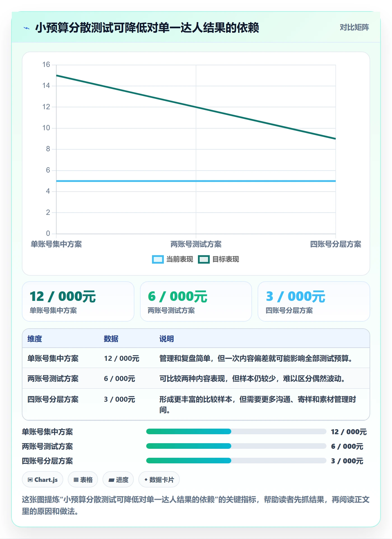
Task: Click the 12 / 000元 progress value label
Action: [x=349, y=432]
